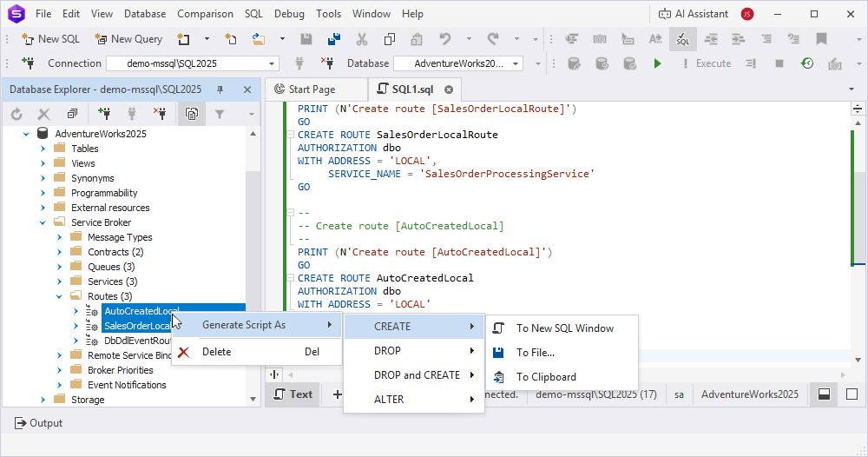Open the Debug menu
Image resolution: width=868 pixels, height=457 pixels.
click(289, 14)
